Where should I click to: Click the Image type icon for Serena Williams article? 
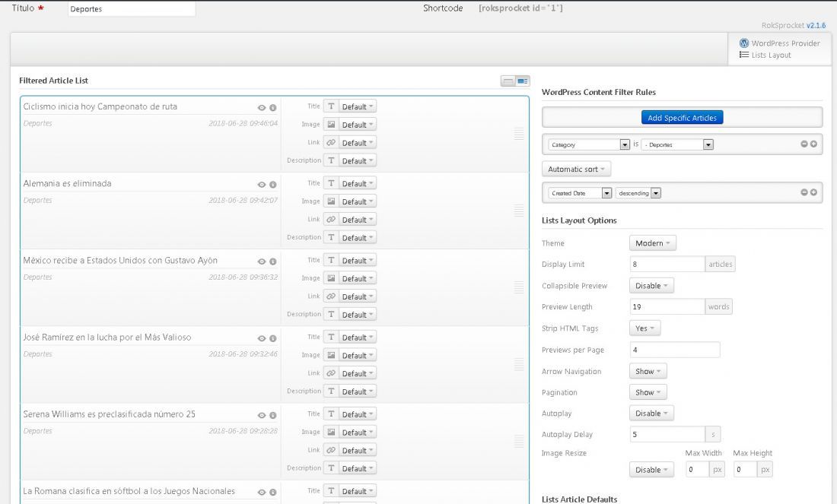(x=331, y=432)
